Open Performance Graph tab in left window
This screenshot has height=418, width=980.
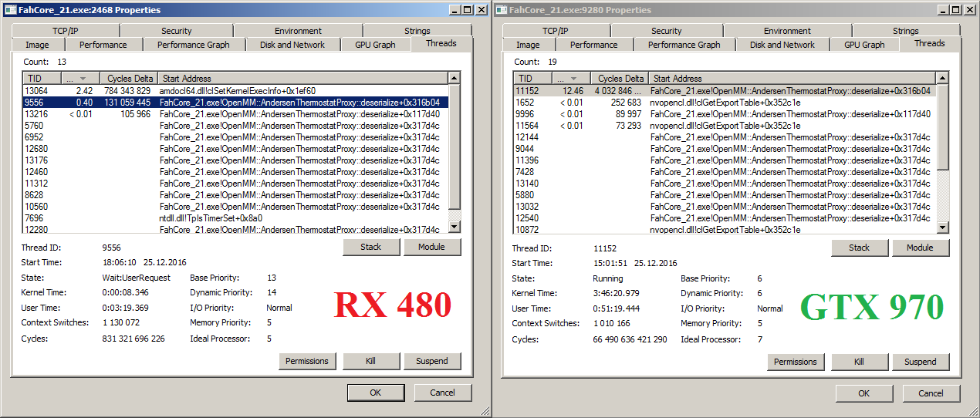point(193,45)
